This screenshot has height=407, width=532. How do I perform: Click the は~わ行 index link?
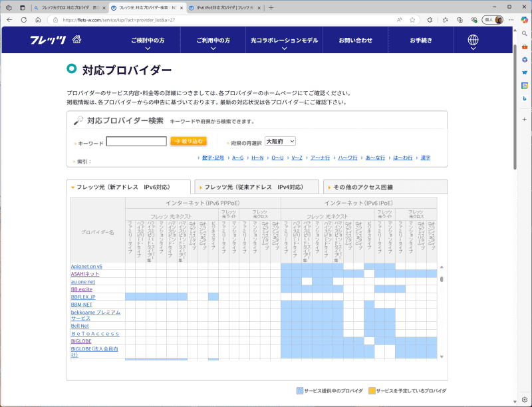(x=403, y=158)
